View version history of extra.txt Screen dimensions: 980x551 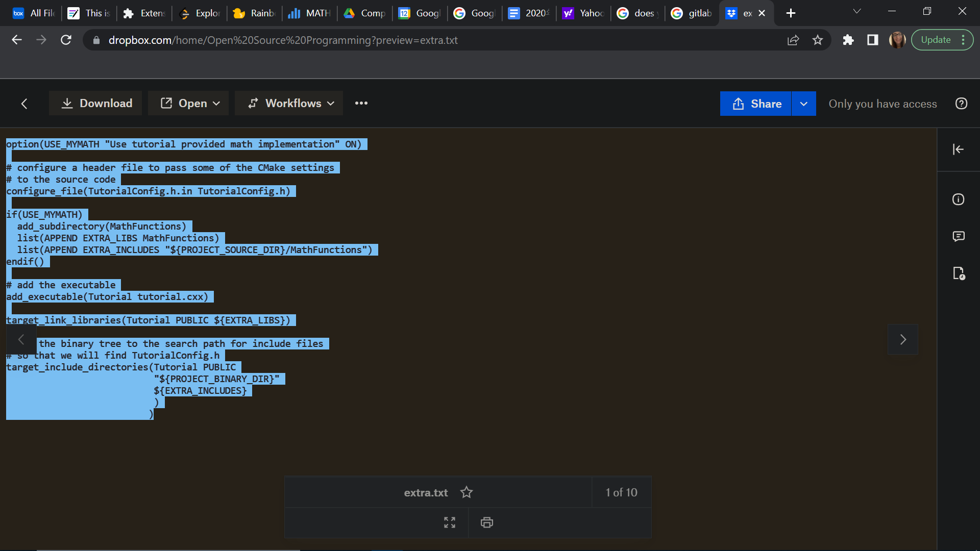coord(959,273)
